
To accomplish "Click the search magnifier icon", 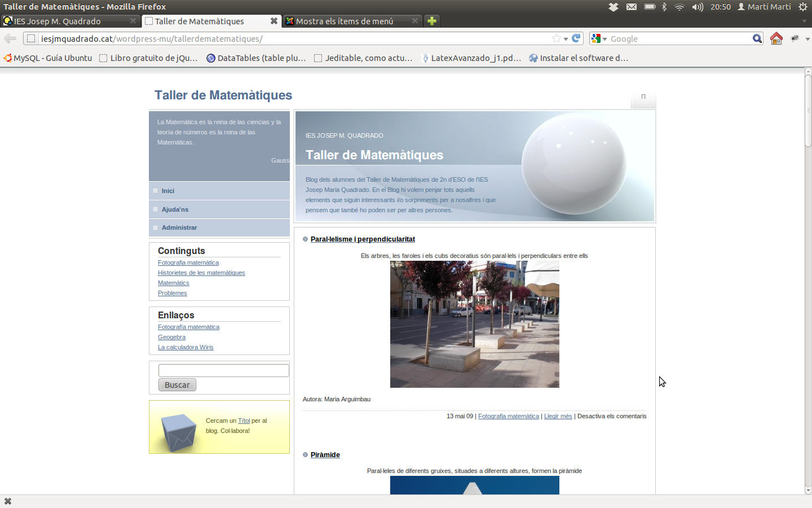I will [757, 38].
